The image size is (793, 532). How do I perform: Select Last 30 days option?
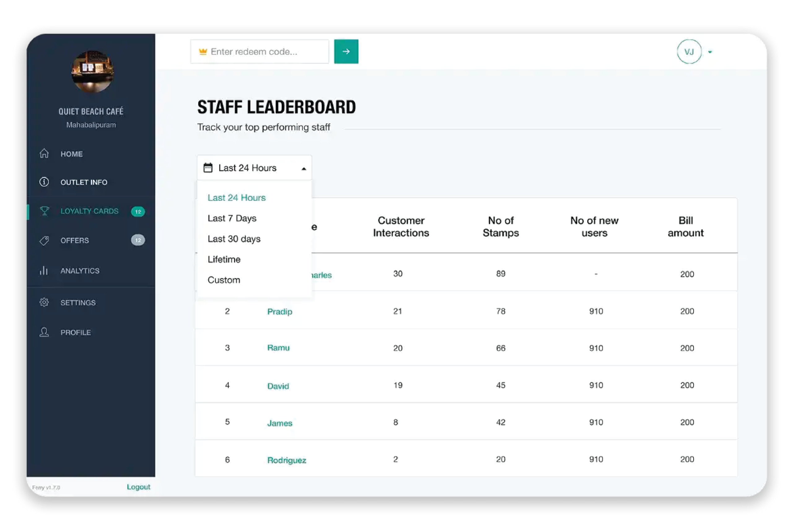coord(234,239)
